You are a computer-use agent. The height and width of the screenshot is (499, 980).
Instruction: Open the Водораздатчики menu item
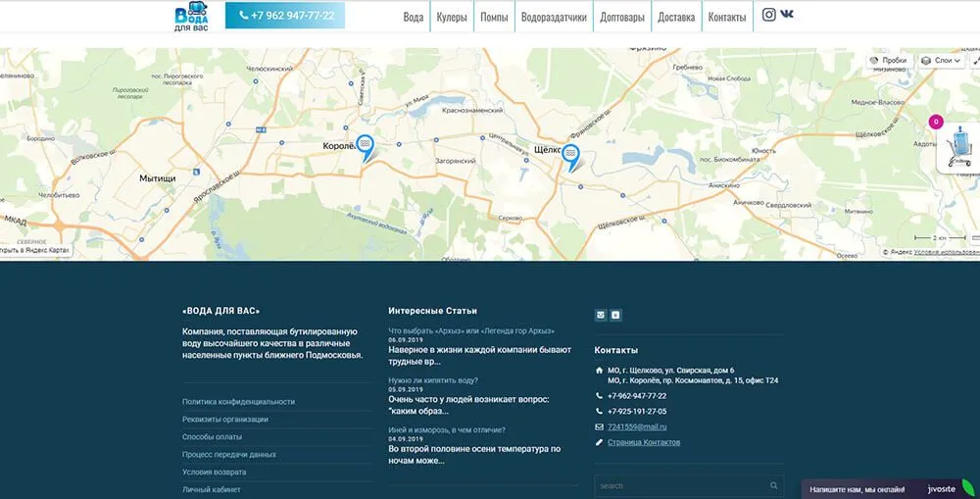point(554,17)
